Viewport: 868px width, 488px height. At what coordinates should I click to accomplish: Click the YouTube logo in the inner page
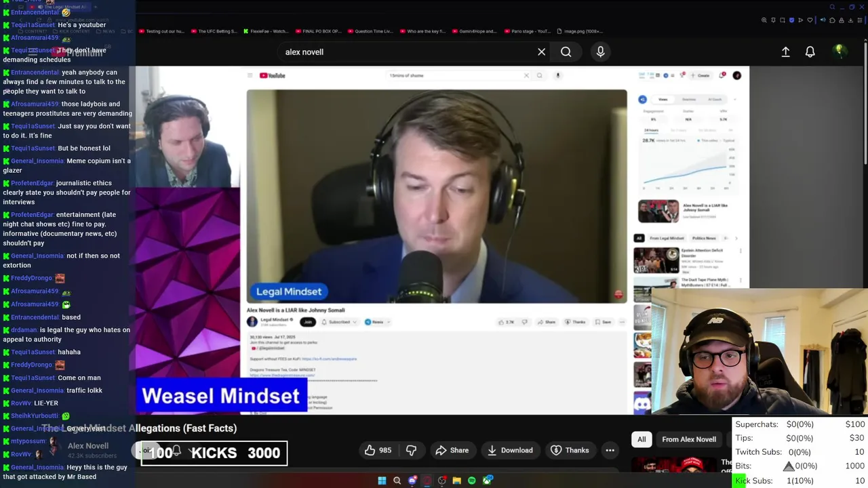[x=273, y=75]
